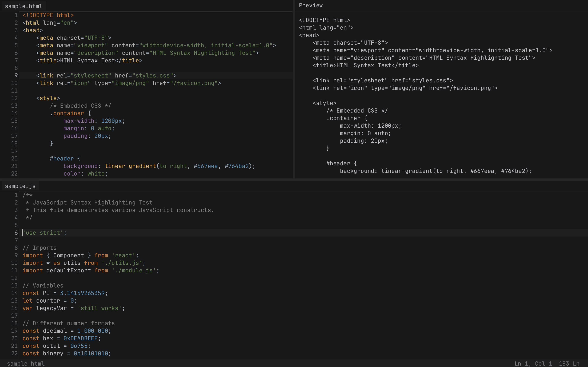Switch to the sample.js tab

[x=20, y=186]
